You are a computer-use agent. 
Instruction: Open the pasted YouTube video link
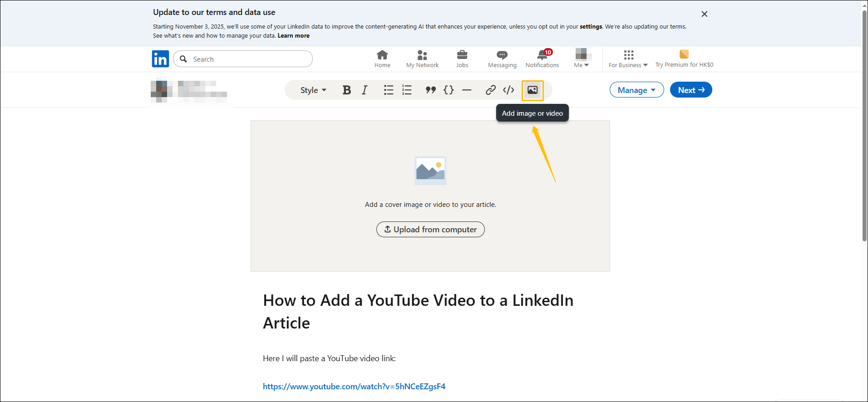pos(354,387)
